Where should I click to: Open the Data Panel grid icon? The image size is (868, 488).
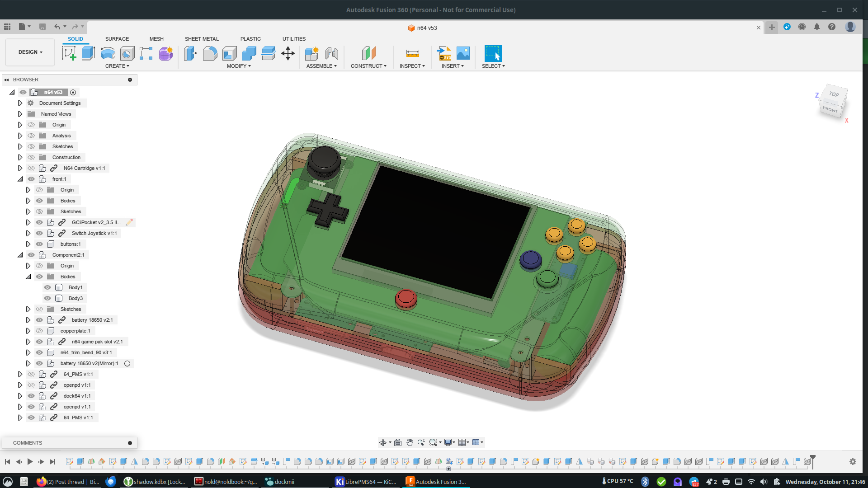point(7,27)
